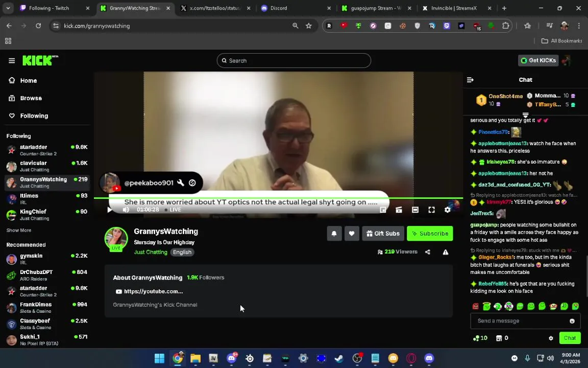Open Steam from taskbar
This screenshot has width=588, height=368.
click(339, 358)
